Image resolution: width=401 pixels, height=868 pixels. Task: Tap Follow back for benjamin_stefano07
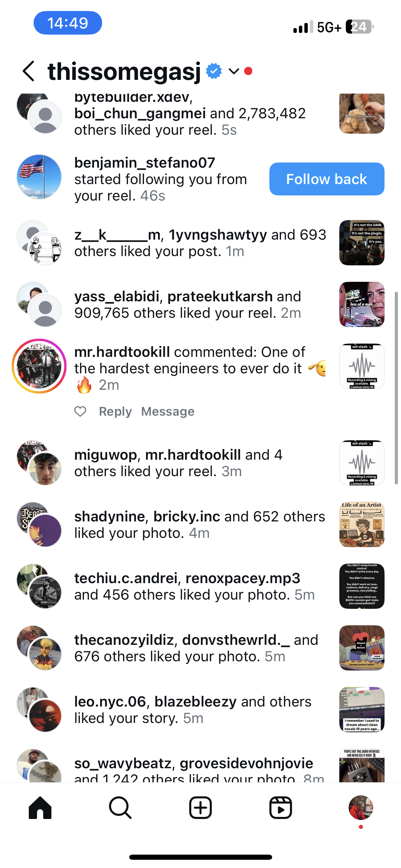(327, 179)
